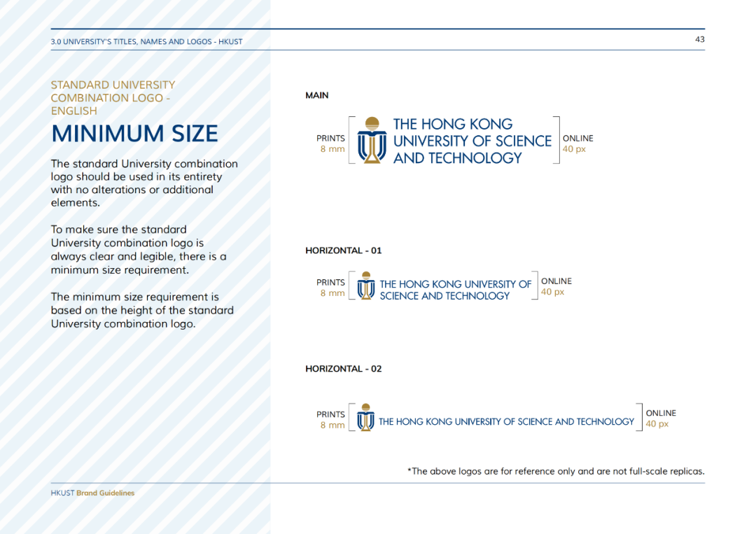756x534 pixels.
Task: Click the 'MAIN' section label
Action: (317, 95)
